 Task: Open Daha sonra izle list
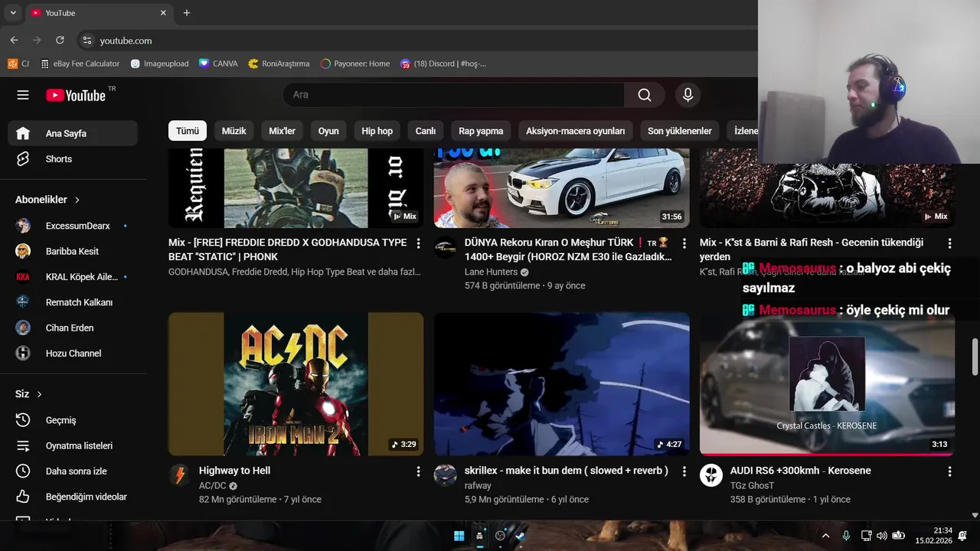73,471
